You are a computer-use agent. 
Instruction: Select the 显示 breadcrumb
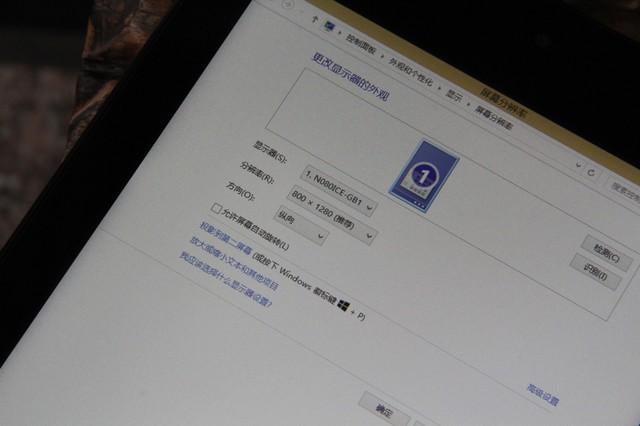tap(453, 96)
